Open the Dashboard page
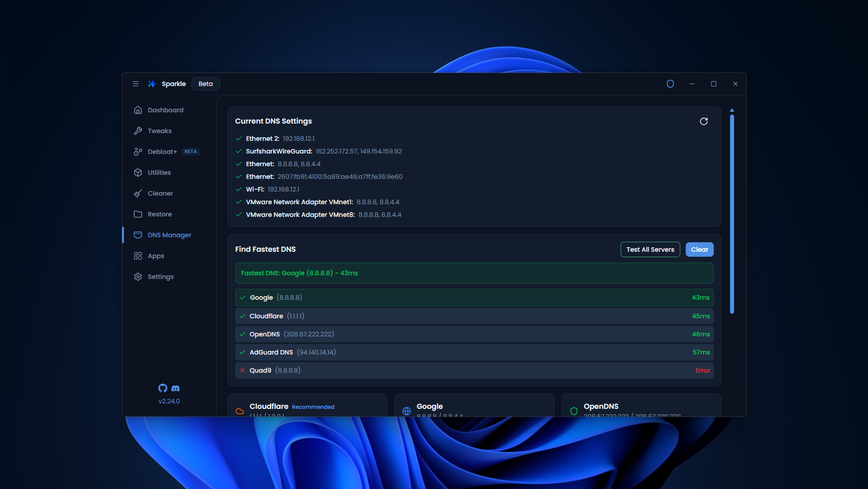 tap(166, 110)
